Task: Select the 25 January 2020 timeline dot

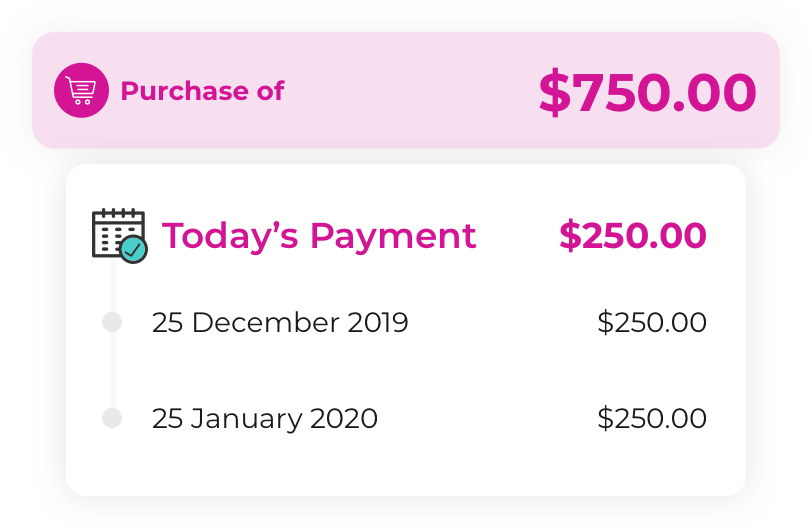Action: [112, 418]
